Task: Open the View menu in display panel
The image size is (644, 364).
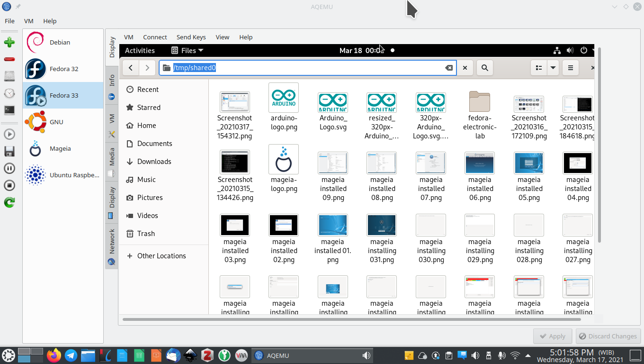Action: coord(223,37)
